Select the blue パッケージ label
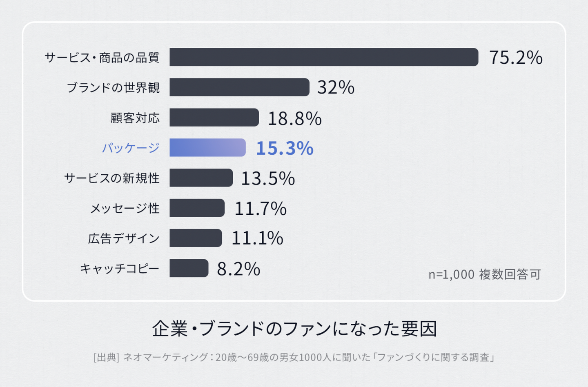The width and height of the screenshot is (588, 387). coord(130,148)
